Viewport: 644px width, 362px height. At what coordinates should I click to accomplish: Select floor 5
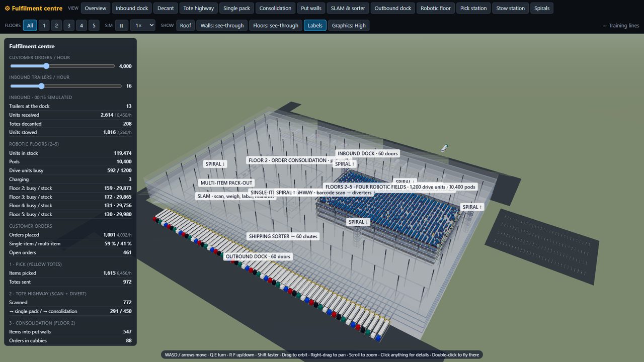point(94,25)
